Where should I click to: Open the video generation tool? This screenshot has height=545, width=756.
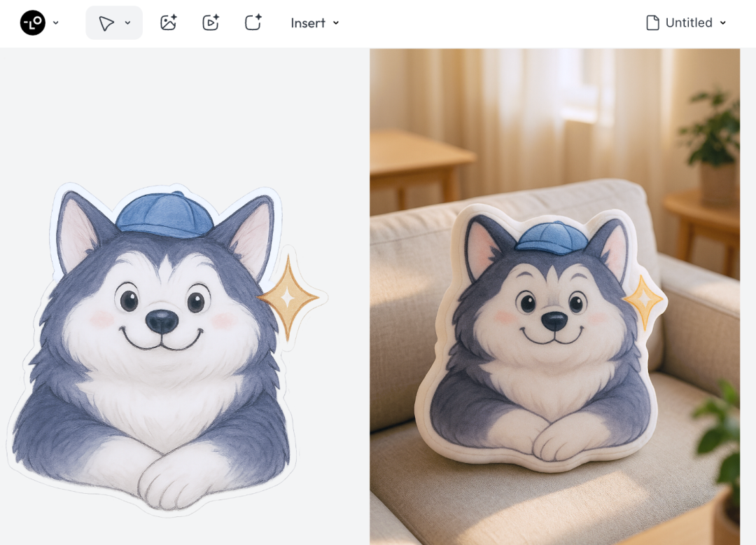(x=211, y=22)
